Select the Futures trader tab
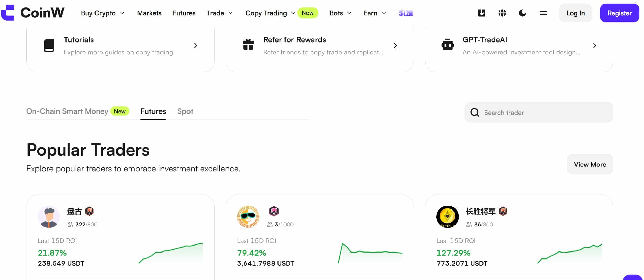 click(x=153, y=111)
